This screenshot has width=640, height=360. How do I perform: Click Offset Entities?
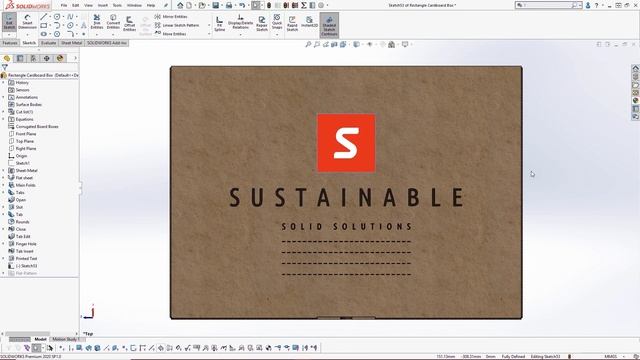pos(129,24)
